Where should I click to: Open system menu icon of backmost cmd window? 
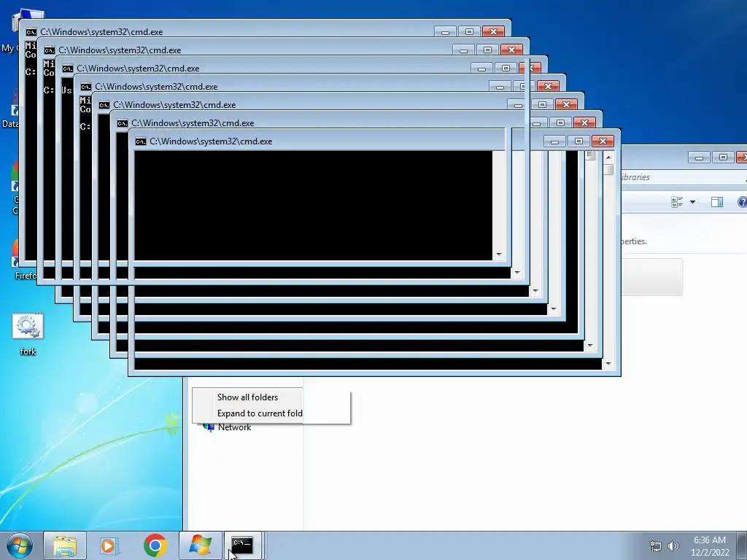click(x=31, y=32)
